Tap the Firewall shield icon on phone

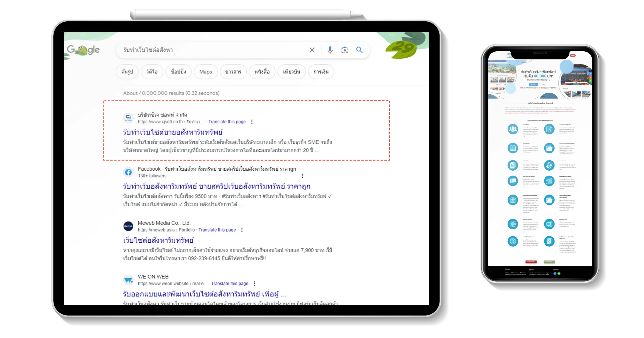click(x=513, y=224)
